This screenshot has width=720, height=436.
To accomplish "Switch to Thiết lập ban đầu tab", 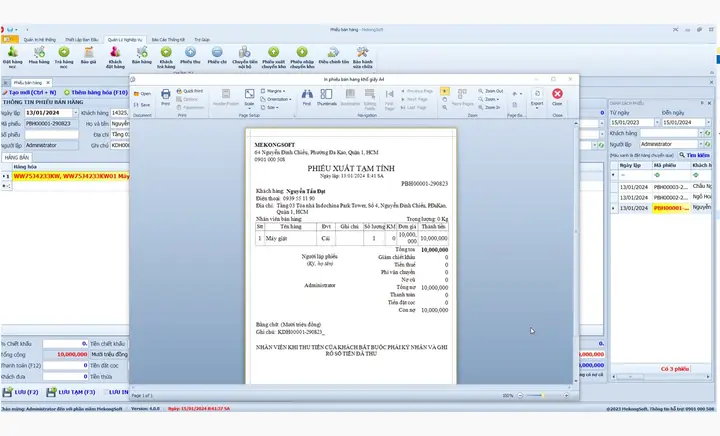I will pos(82,40).
